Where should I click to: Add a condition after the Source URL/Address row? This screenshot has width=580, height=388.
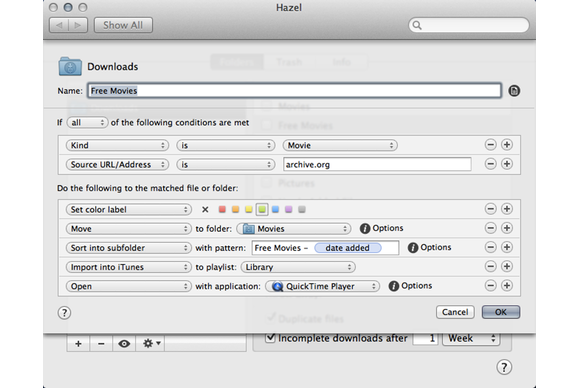507,164
